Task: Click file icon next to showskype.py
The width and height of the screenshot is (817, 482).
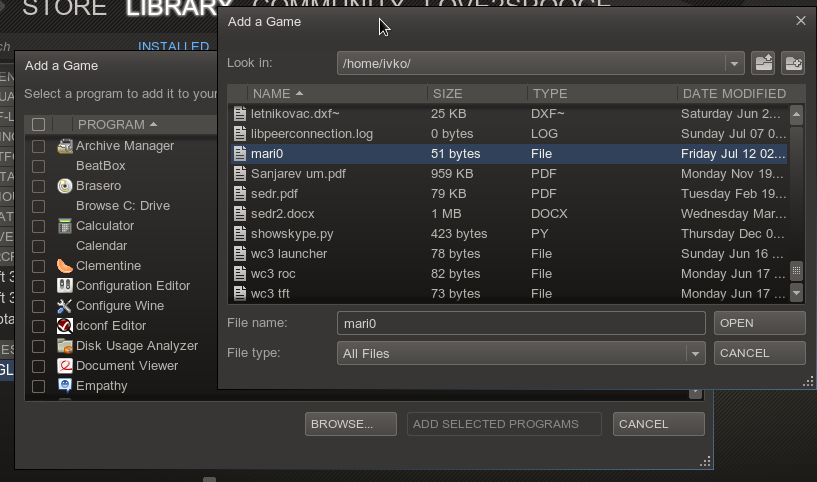Action: coord(240,233)
